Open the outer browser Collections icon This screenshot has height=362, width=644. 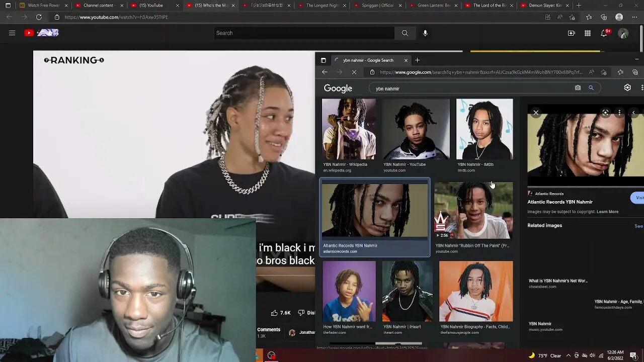point(604,17)
